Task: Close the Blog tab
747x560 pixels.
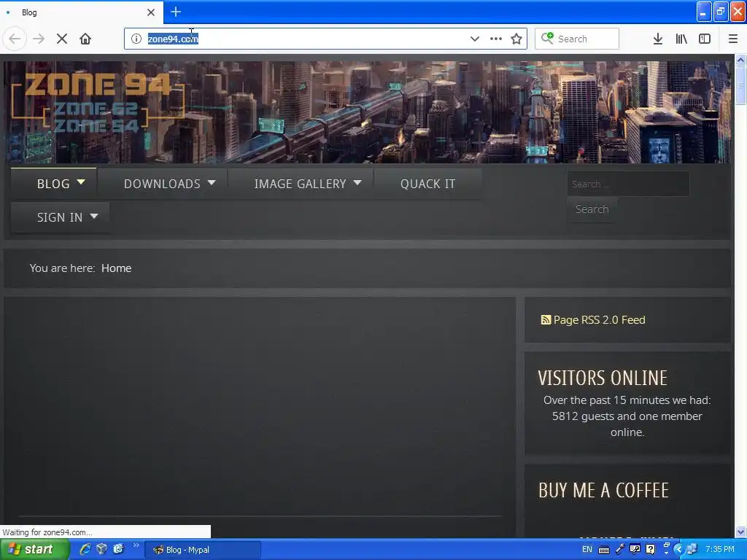Action: click(x=151, y=12)
